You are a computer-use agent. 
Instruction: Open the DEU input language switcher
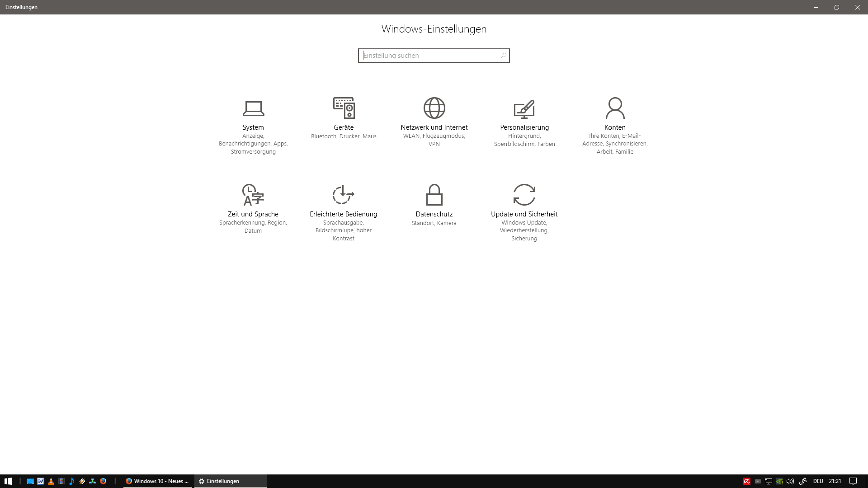coord(818,481)
